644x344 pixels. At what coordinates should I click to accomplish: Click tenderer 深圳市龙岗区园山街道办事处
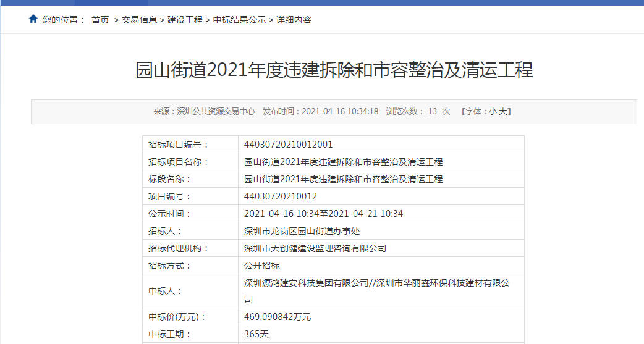302,231
